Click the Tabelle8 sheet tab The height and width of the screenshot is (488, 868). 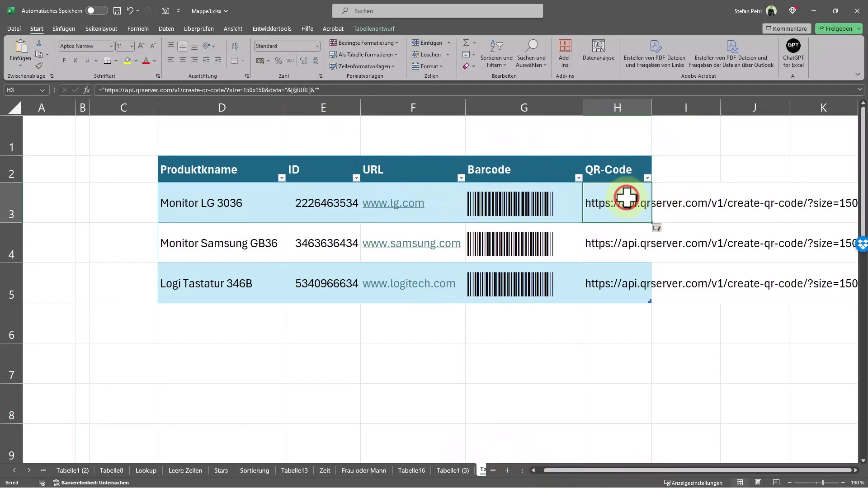tap(111, 470)
